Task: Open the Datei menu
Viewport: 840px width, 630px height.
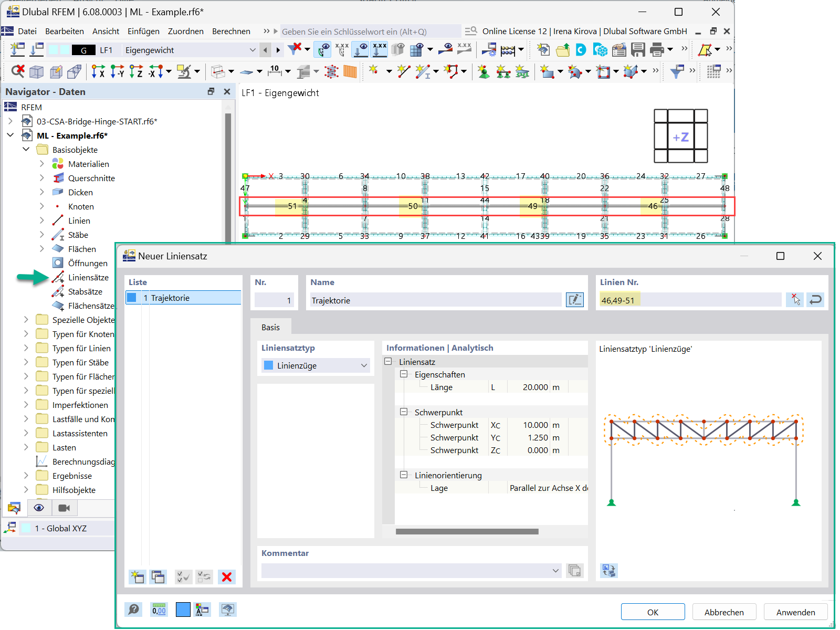Action: point(27,31)
